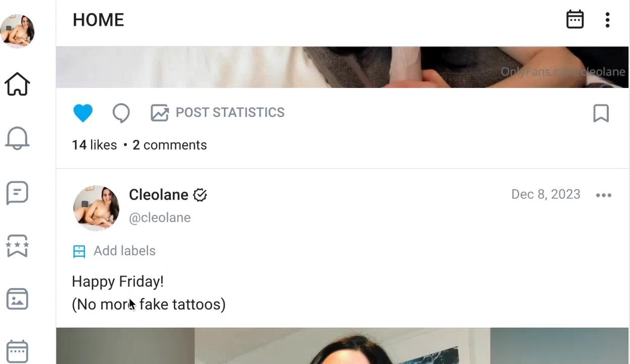This screenshot has height=364, width=630.
Task: Open Cleolane profile name link
Action: pyautogui.click(x=159, y=195)
